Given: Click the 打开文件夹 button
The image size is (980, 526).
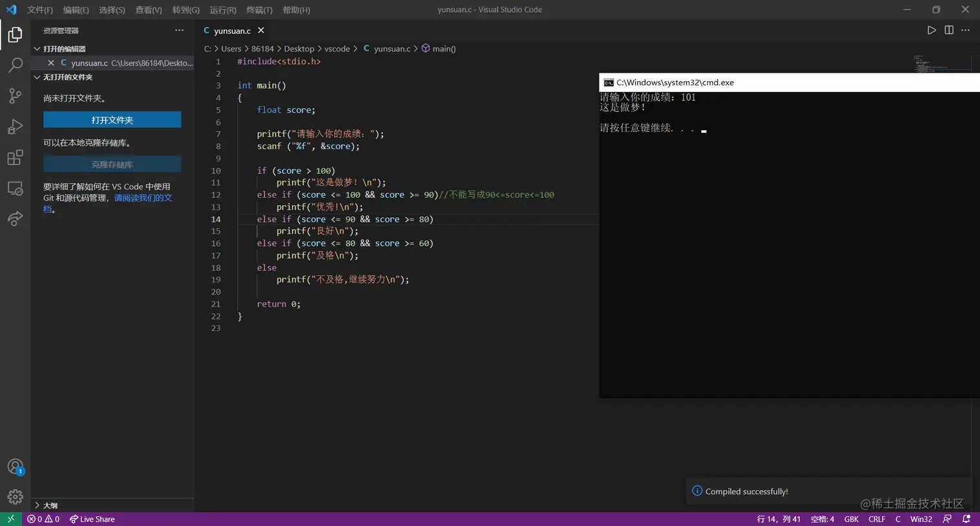Looking at the screenshot, I should pyautogui.click(x=112, y=120).
